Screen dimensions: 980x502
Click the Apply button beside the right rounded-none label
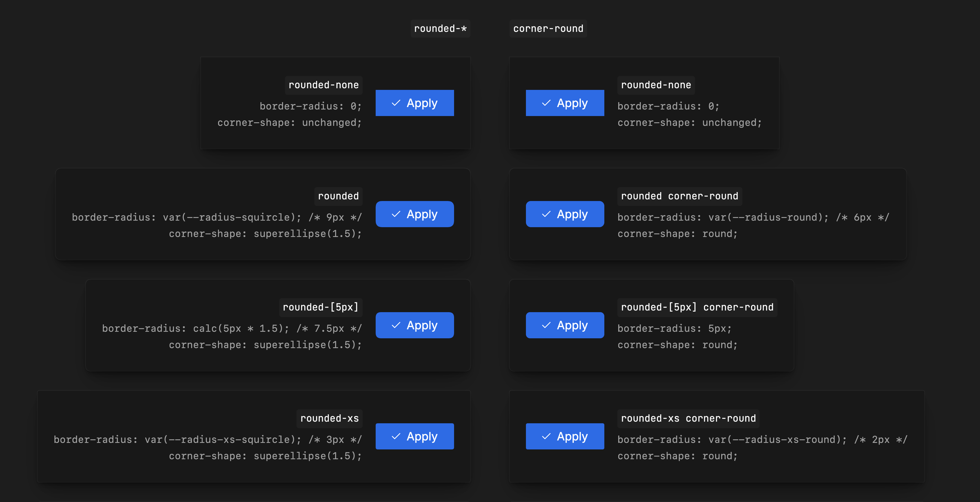click(x=565, y=103)
